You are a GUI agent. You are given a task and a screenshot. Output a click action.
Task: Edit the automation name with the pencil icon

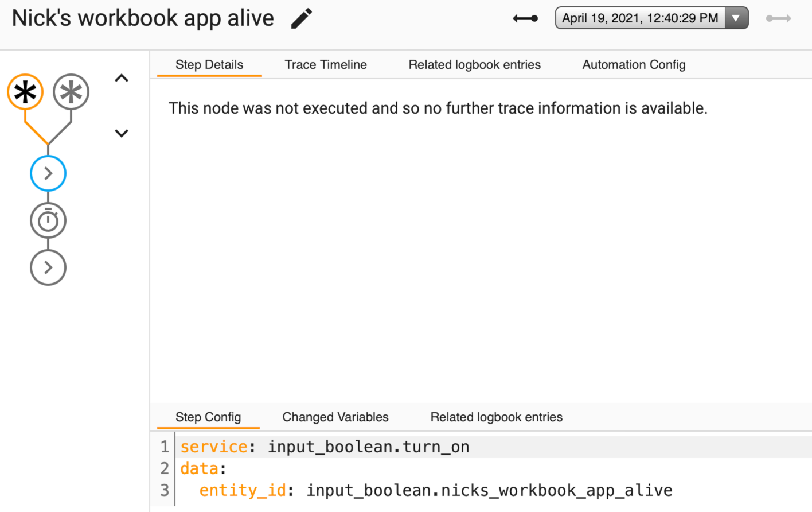click(x=300, y=18)
